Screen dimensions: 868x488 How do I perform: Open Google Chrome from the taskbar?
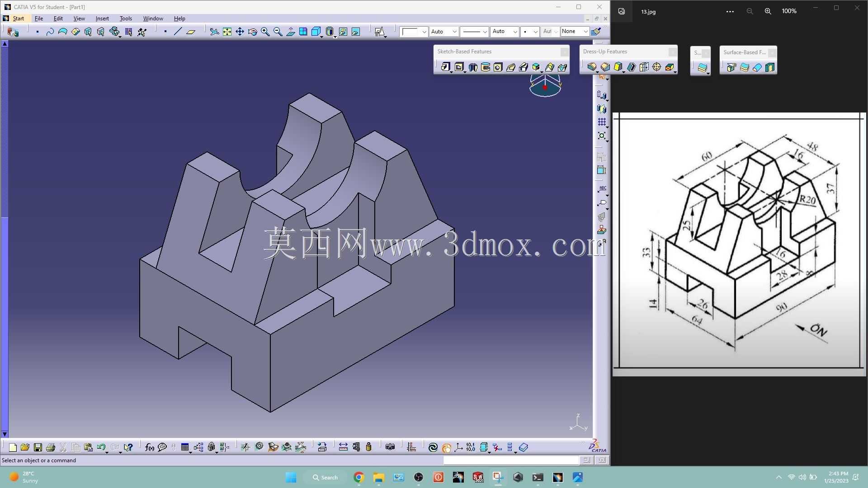pyautogui.click(x=359, y=478)
